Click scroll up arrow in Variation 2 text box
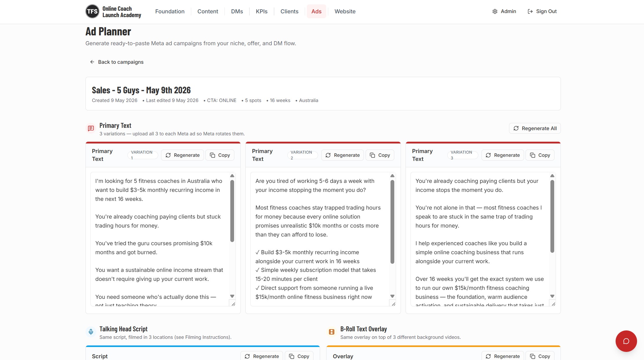Viewport: 644px width, 360px height. (x=392, y=176)
